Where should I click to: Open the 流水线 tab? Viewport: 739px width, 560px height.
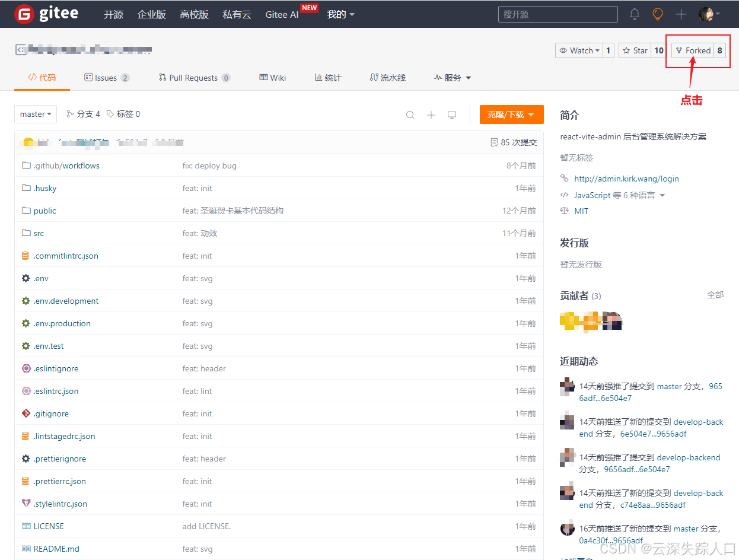coord(388,78)
